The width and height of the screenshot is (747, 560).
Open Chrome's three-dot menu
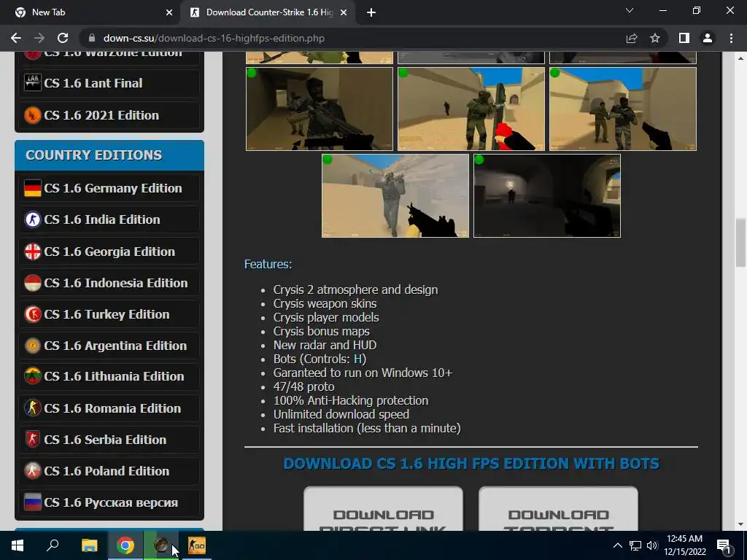coord(731,38)
